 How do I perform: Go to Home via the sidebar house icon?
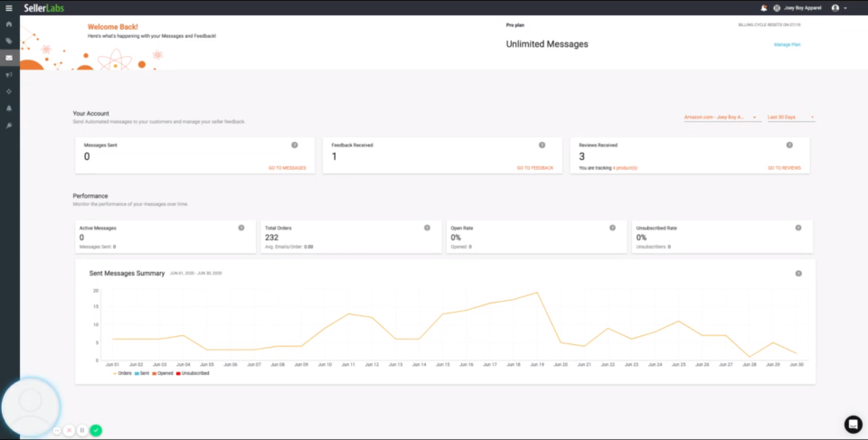pyautogui.click(x=9, y=24)
